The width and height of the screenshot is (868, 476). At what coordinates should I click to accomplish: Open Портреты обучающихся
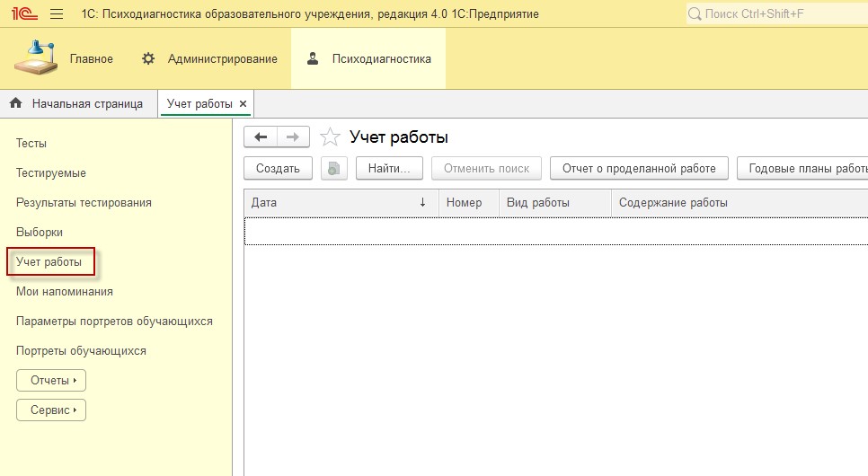(81, 351)
